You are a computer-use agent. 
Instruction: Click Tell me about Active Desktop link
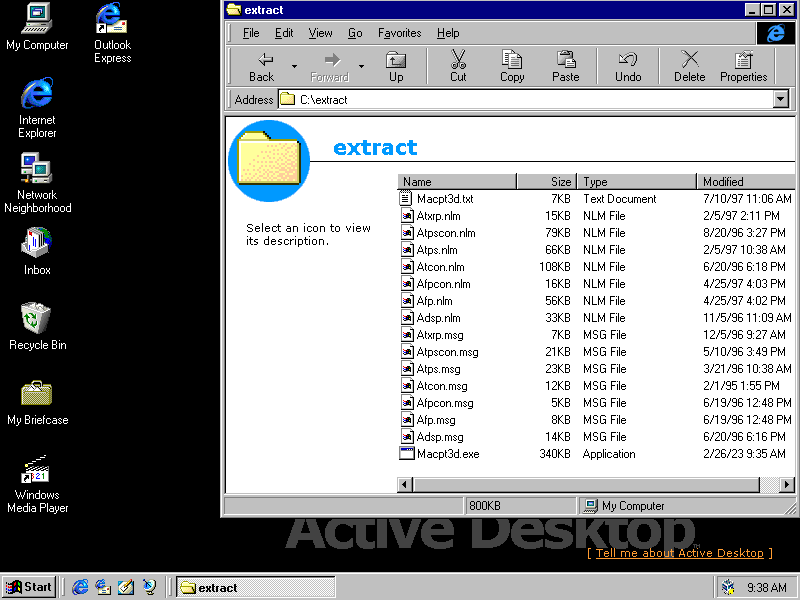(679, 553)
